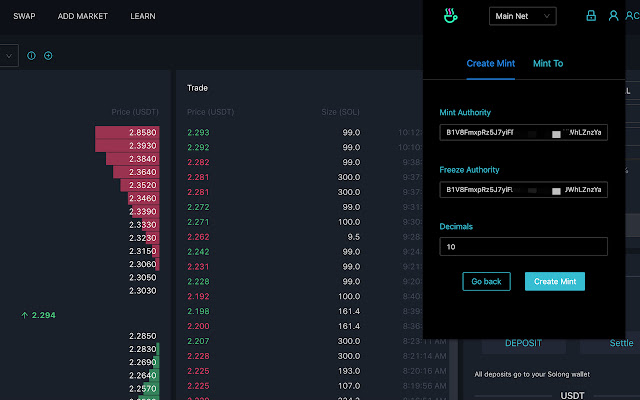Viewport: 640px width, 400px height.
Task: Open the LEARN menu item
Action: pos(142,17)
